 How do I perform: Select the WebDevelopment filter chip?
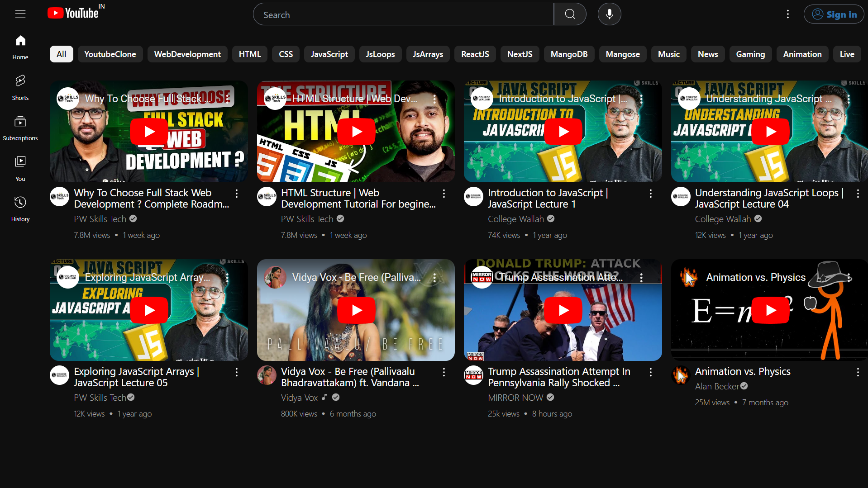pyautogui.click(x=187, y=54)
